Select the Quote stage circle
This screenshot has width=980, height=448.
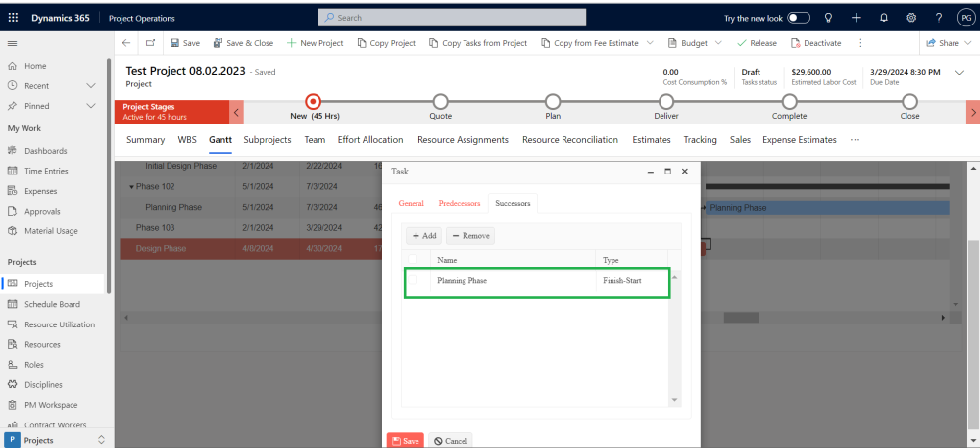pyautogui.click(x=441, y=101)
